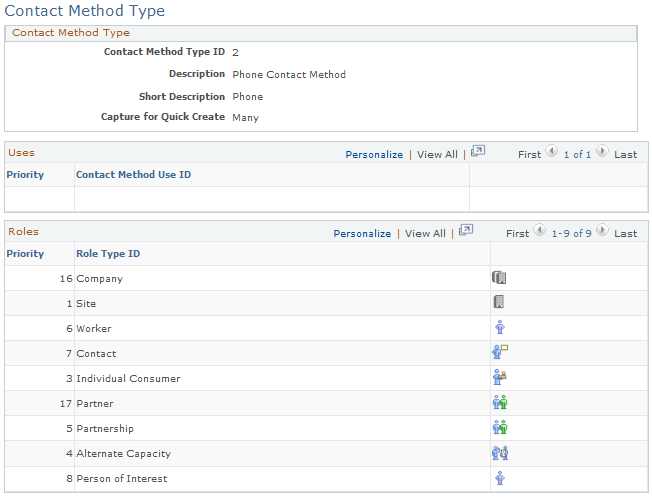
Task: Click the Site role building icon
Action: point(499,302)
